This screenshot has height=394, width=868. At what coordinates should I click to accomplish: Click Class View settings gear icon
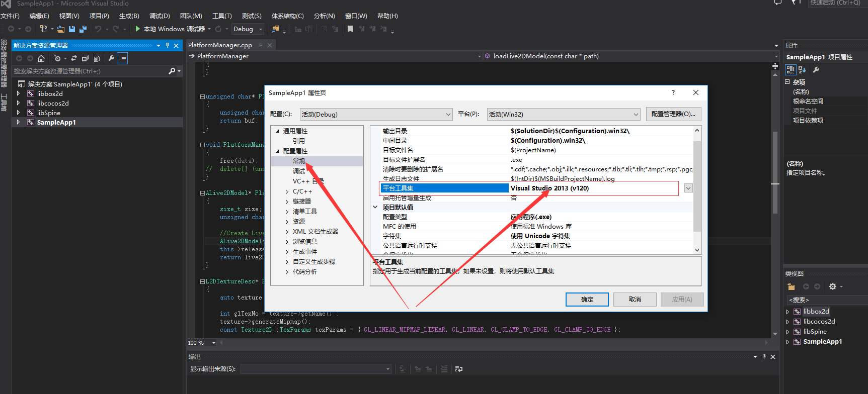[833, 286]
